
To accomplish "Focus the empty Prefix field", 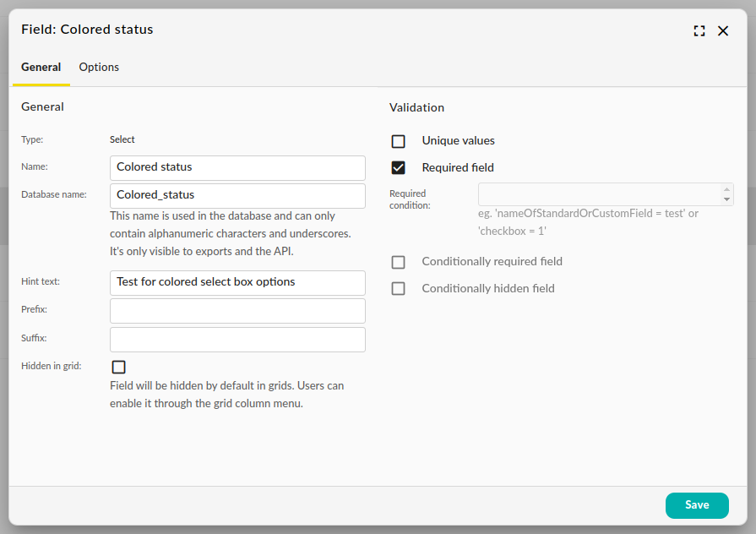I will pos(237,310).
